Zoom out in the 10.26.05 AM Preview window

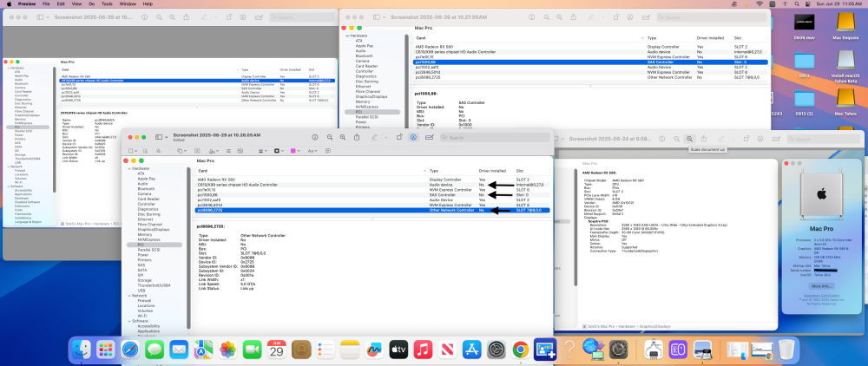(330, 137)
